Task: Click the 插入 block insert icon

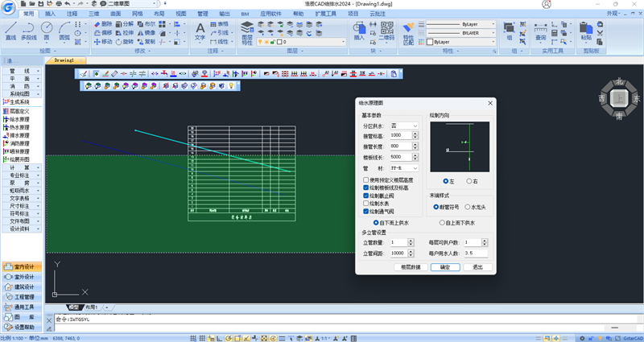Action: click(359, 30)
